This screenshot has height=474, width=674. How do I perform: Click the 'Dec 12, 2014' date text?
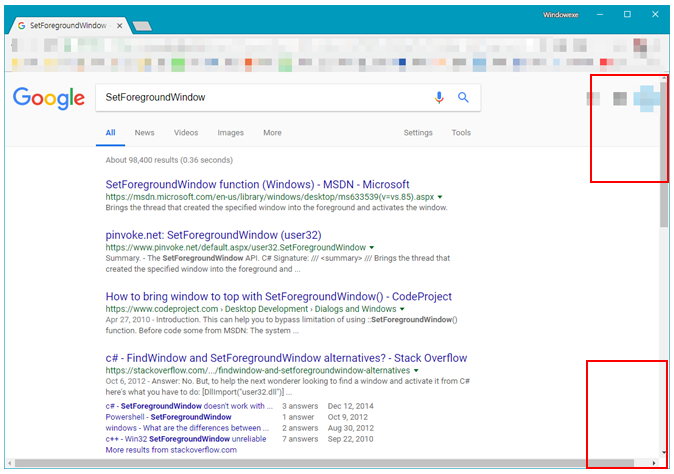point(350,406)
